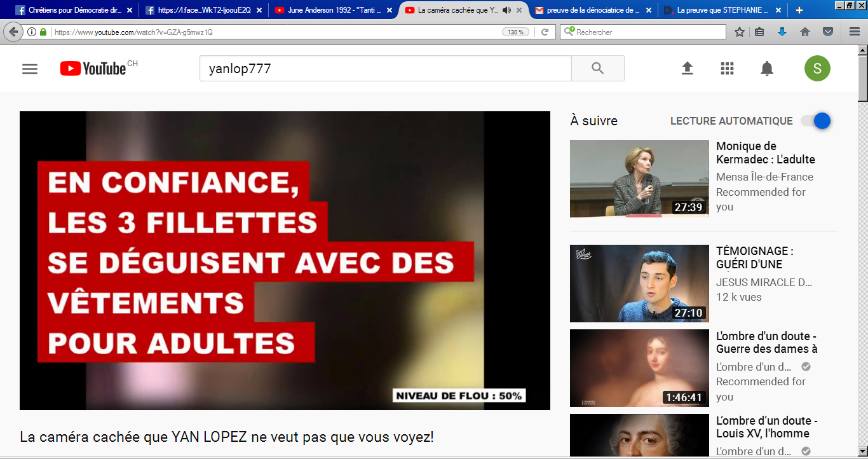Open Mensa Île-de-France channel name
The image size is (868, 459).
tap(764, 177)
